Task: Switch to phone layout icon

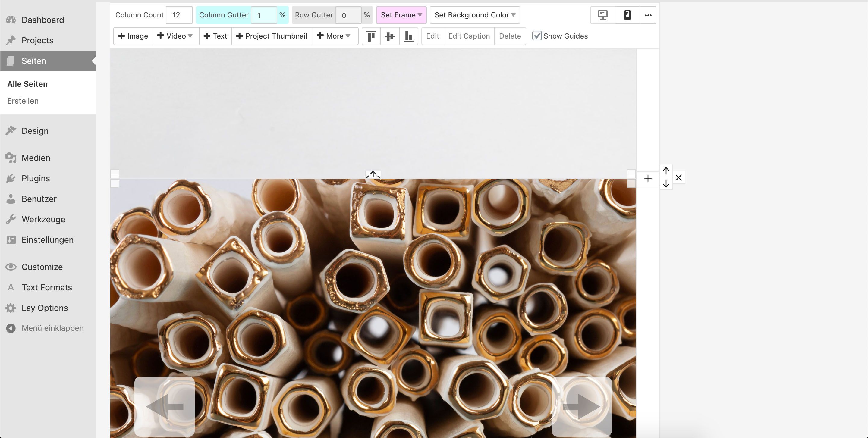Action: coord(627,15)
